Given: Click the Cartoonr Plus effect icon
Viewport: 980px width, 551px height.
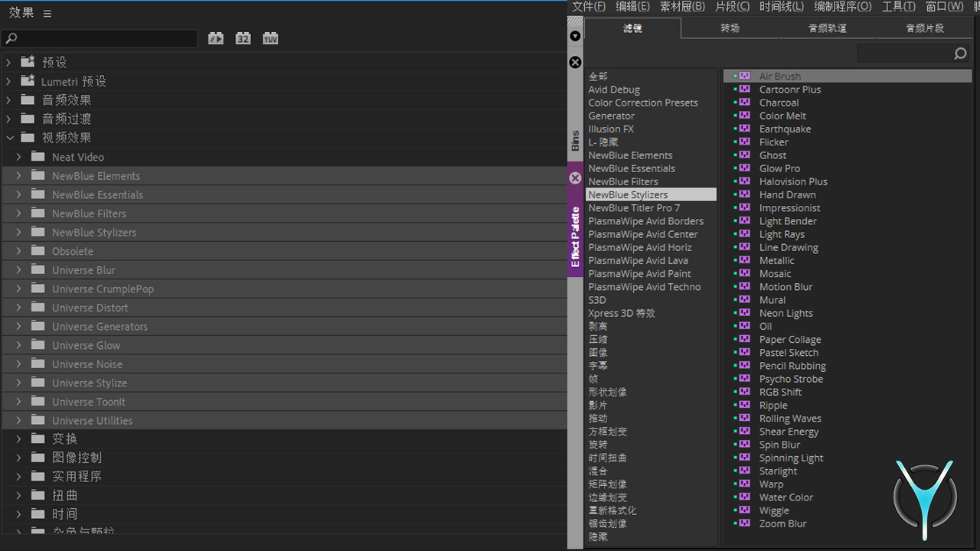Looking at the screenshot, I should click(x=744, y=89).
